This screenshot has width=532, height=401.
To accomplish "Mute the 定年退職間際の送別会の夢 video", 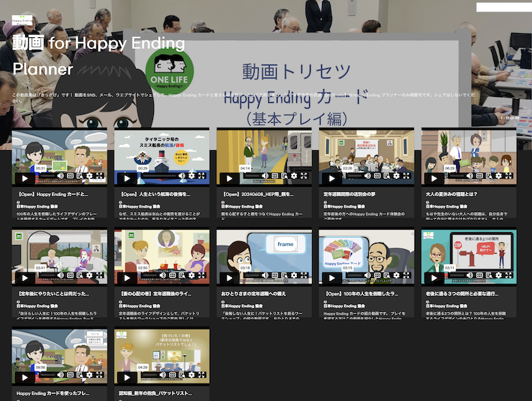I will [367, 175].
